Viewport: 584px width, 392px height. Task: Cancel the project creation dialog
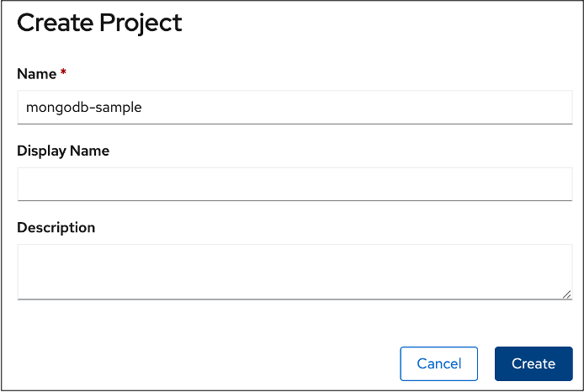[x=438, y=363]
